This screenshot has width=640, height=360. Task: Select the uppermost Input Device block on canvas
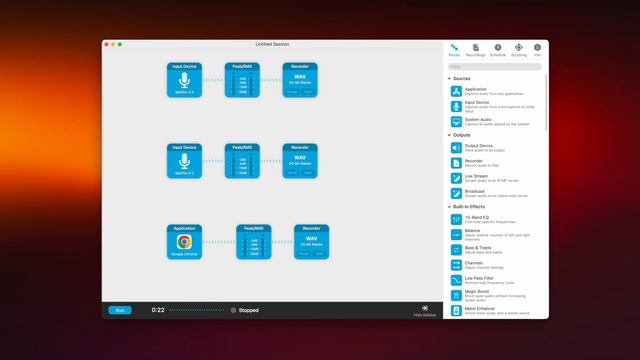184,80
